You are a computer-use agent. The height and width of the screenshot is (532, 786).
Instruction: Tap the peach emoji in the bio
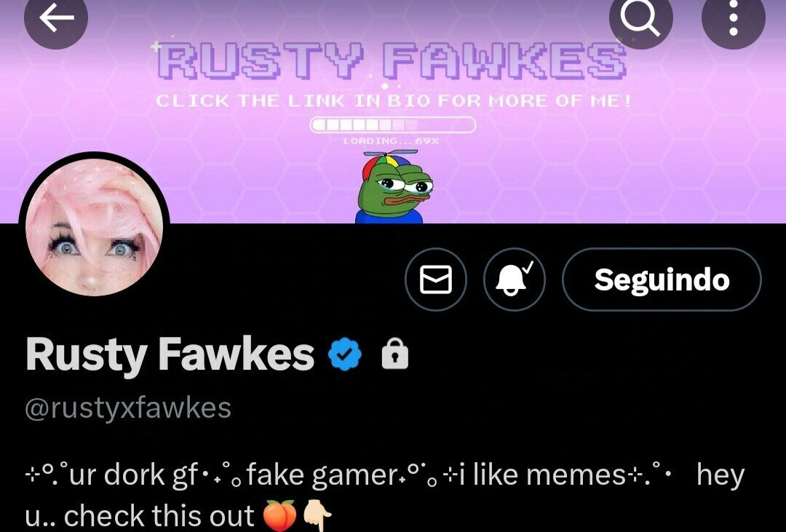279,515
